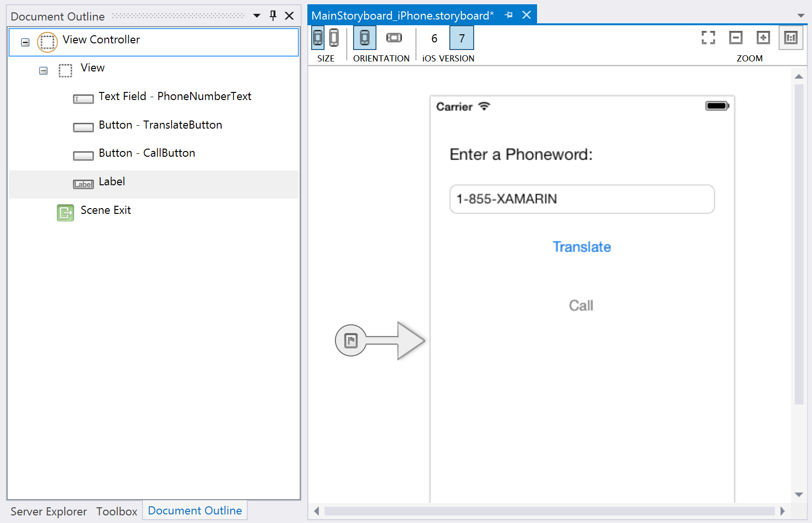Open the Document Outline window options dropdown

[257, 16]
